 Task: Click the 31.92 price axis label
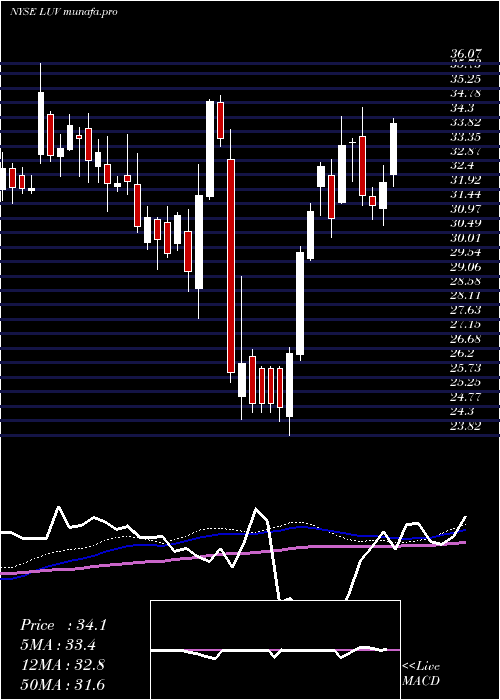(466, 180)
